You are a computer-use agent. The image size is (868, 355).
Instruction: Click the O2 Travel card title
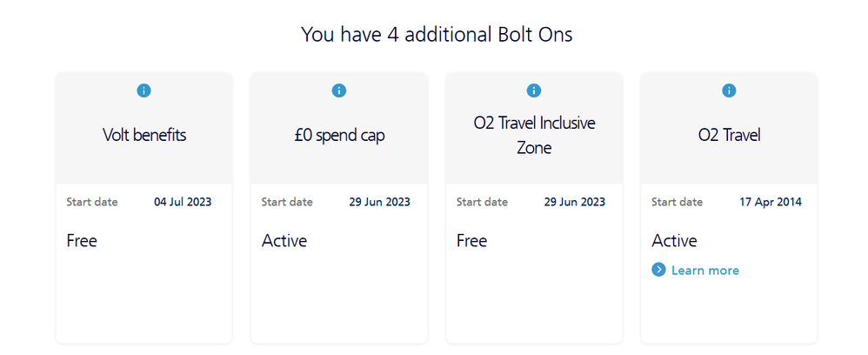729,135
